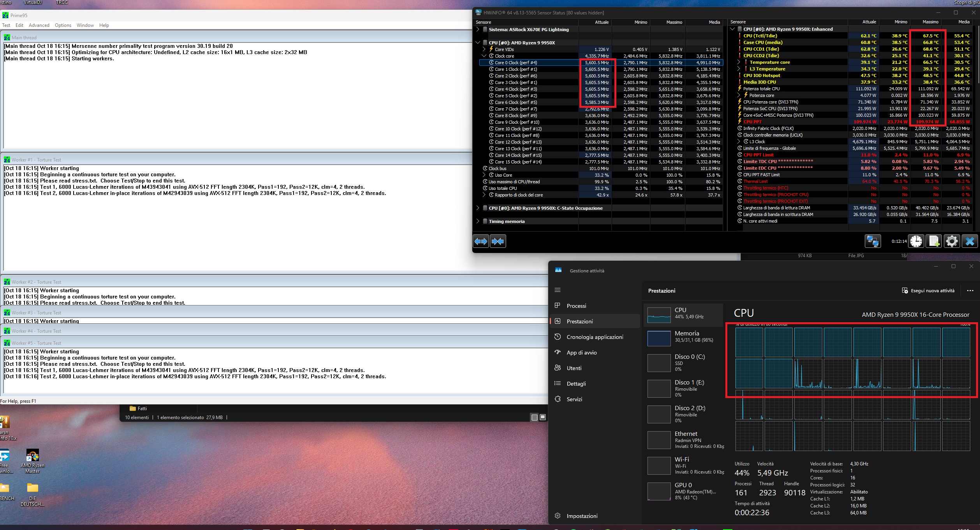Open Prime95 Edit menu
Image resolution: width=980 pixels, height=530 pixels.
19,25
